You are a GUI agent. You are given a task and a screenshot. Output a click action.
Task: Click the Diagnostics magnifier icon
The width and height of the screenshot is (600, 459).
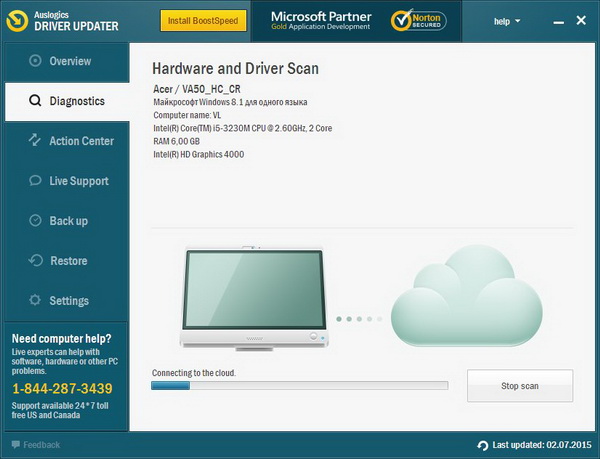point(35,101)
